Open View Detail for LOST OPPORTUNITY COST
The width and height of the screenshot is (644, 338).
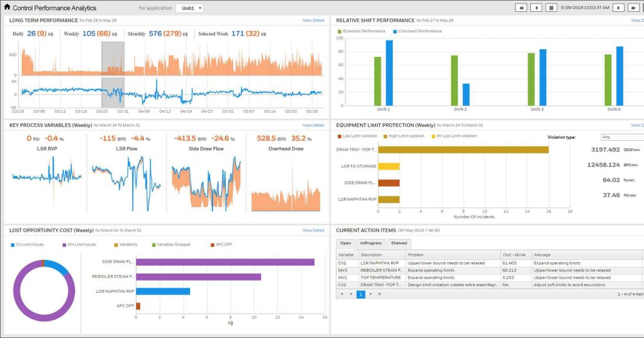coord(314,229)
